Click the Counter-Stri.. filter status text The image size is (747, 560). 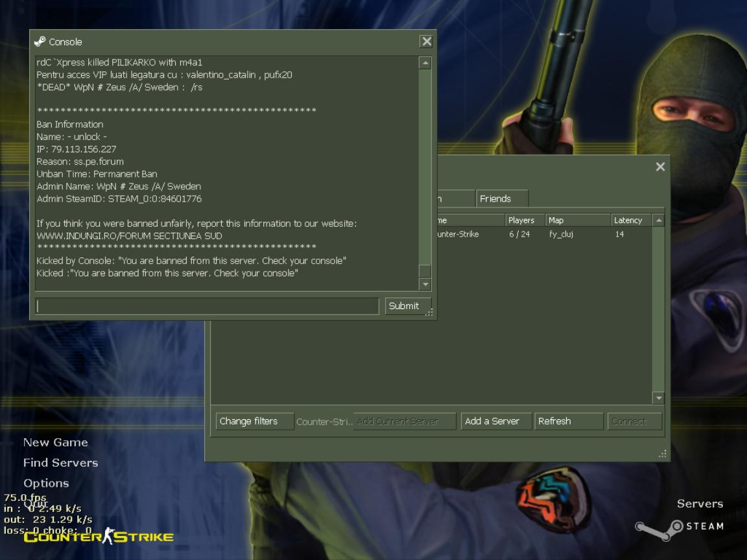(324, 422)
